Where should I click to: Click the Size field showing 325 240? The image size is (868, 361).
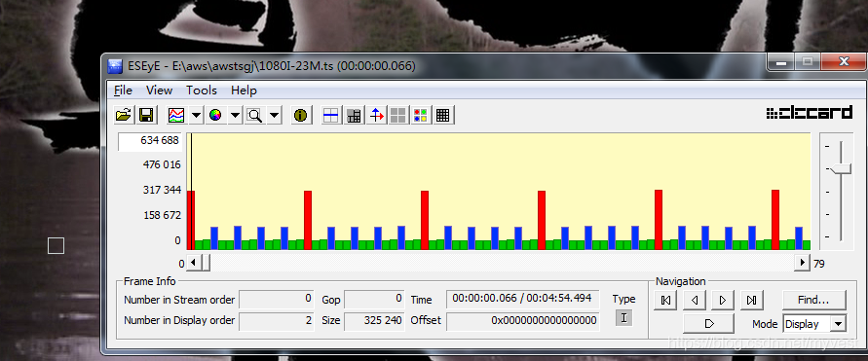tap(374, 321)
